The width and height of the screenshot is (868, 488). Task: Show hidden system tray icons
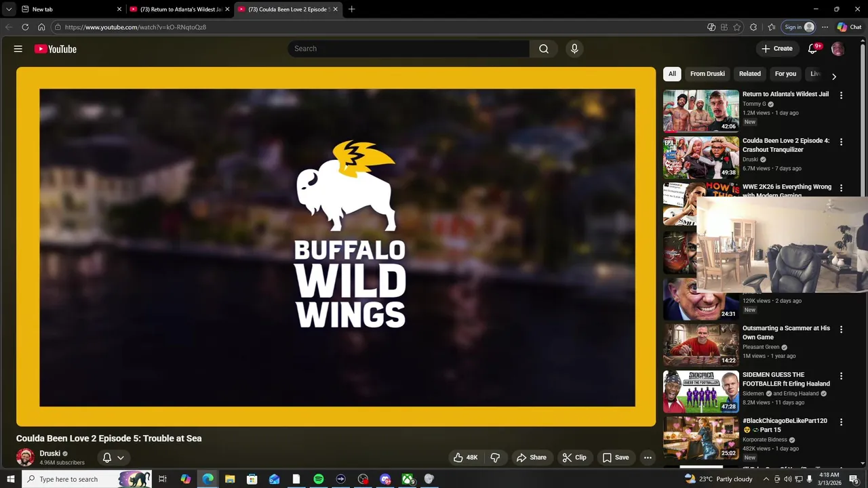[x=766, y=479]
